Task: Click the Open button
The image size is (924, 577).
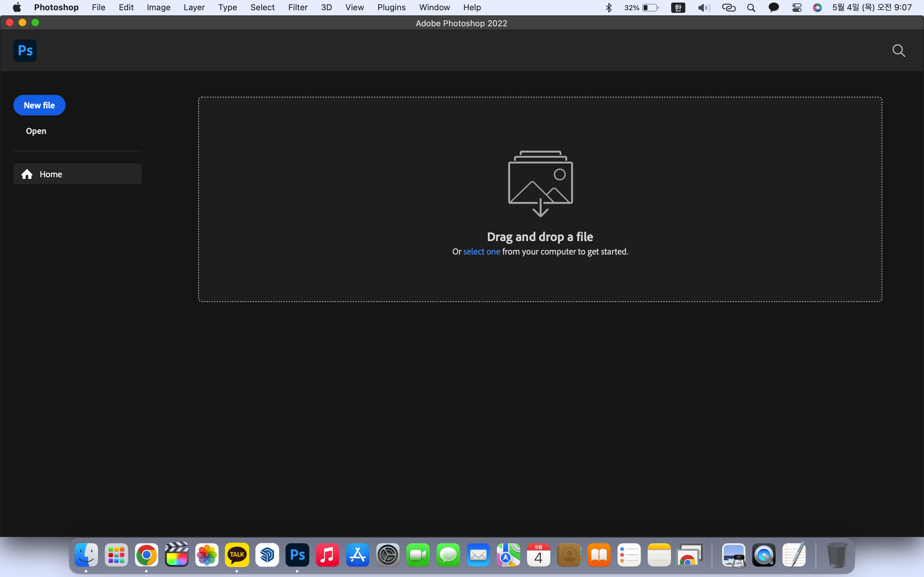Action: (x=36, y=131)
